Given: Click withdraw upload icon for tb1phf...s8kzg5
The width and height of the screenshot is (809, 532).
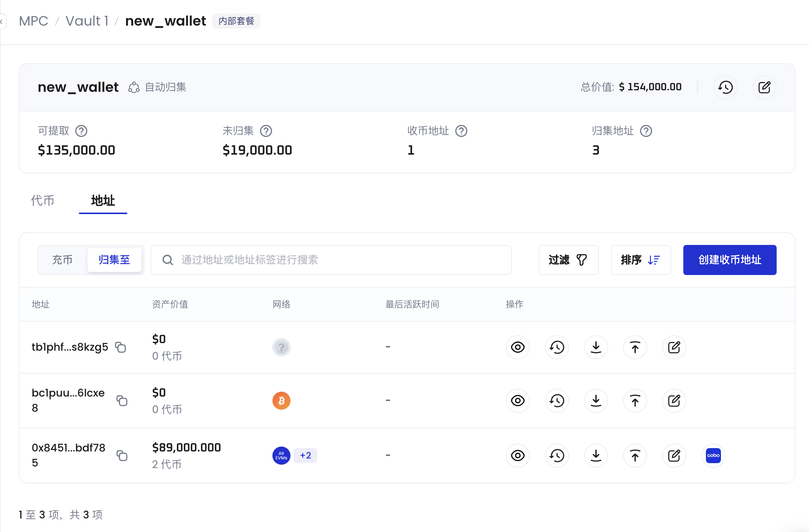Looking at the screenshot, I should coord(635,347).
